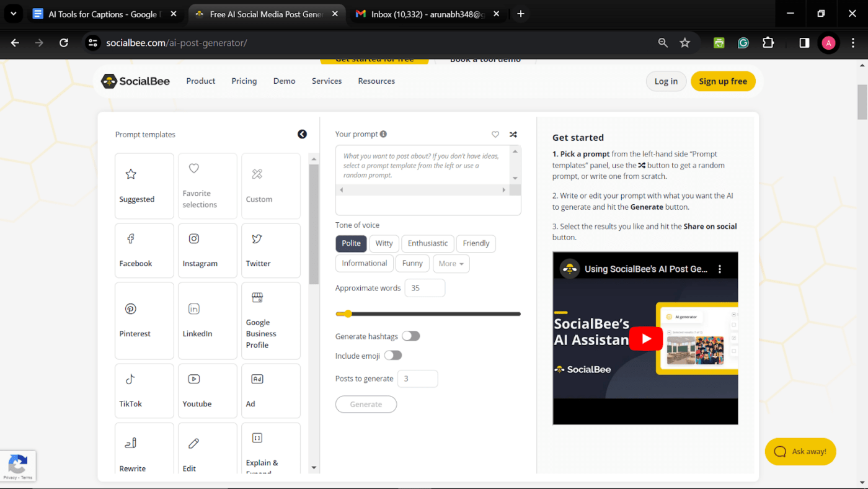The height and width of the screenshot is (489, 868).
Task: Open the Chrome profile avatar
Action: click(828, 43)
